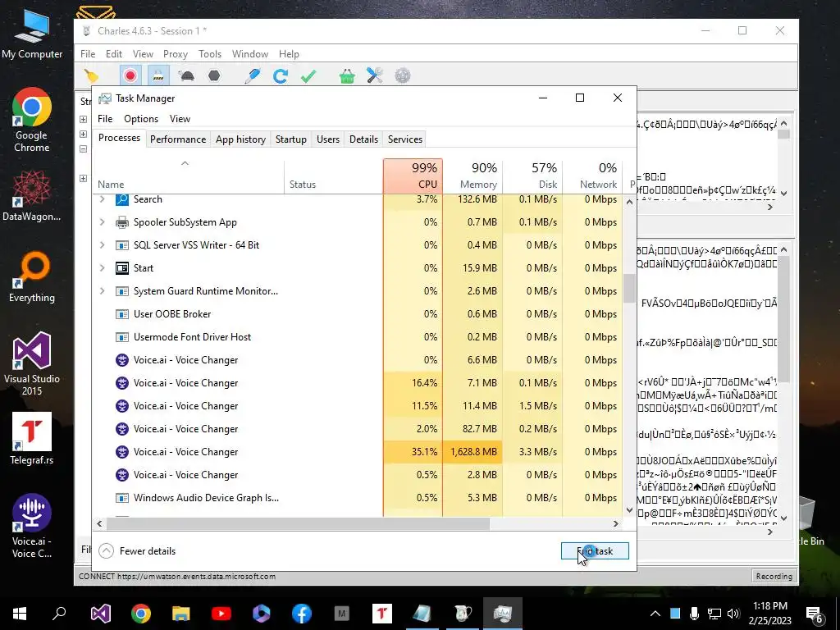Viewport: 840px width, 630px height.
Task: Switch to the Performance tab
Action: [x=178, y=139]
